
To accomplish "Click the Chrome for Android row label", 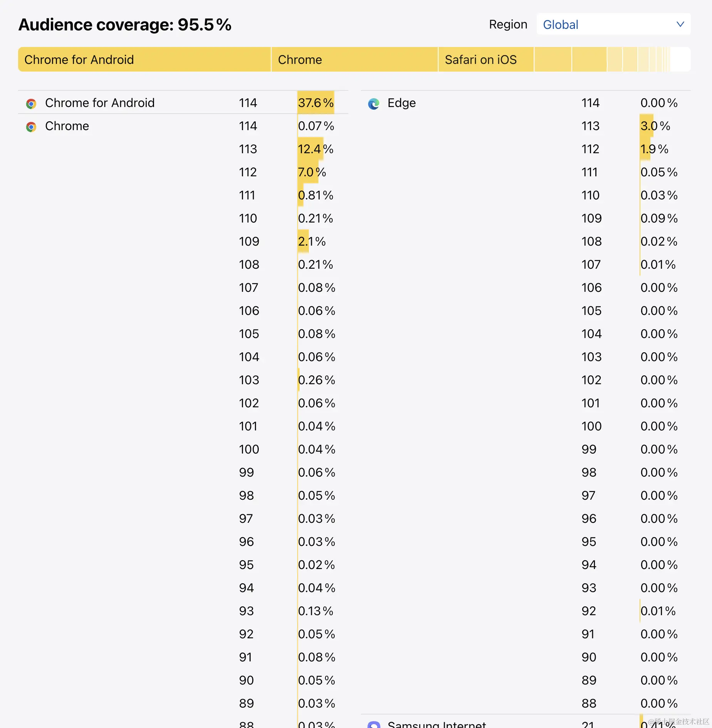I will [x=100, y=103].
